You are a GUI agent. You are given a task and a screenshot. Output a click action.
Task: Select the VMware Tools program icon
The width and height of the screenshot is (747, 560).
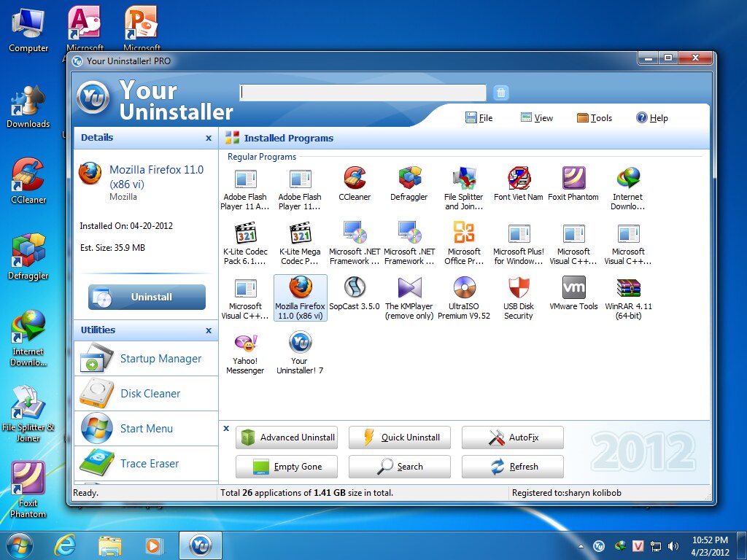(x=573, y=289)
